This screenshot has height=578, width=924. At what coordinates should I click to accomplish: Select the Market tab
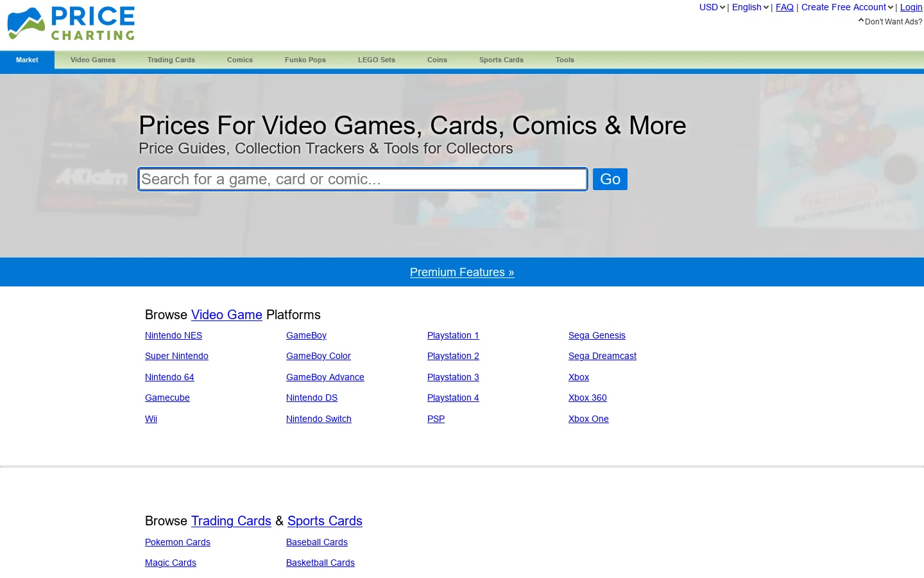pyautogui.click(x=27, y=60)
